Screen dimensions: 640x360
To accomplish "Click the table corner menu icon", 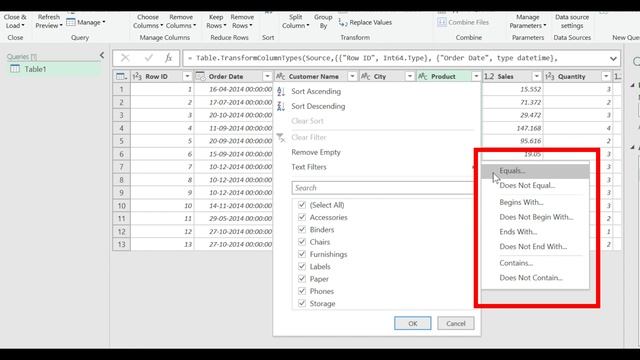I will tap(121, 76).
